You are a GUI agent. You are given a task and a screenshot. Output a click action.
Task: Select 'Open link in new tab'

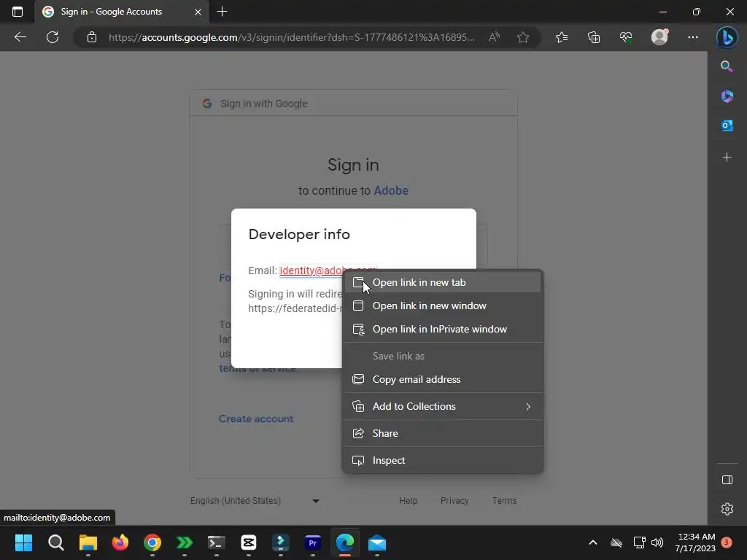443,282
